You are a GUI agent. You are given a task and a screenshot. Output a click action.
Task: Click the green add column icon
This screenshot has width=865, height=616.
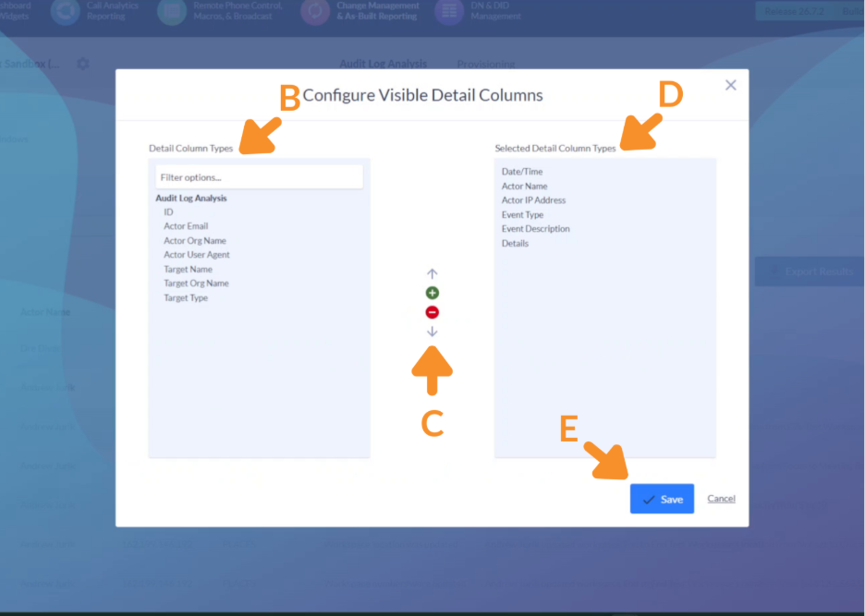(x=432, y=293)
